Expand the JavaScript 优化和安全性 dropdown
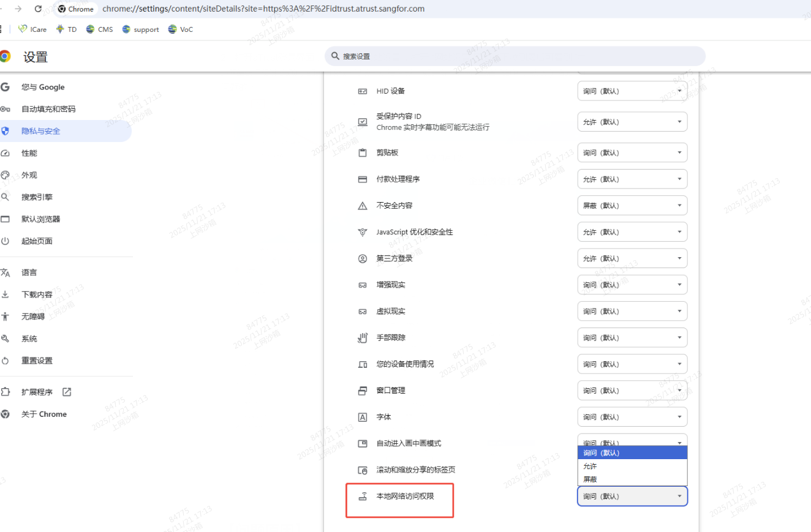This screenshot has height=532, width=811. coord(632,232)
